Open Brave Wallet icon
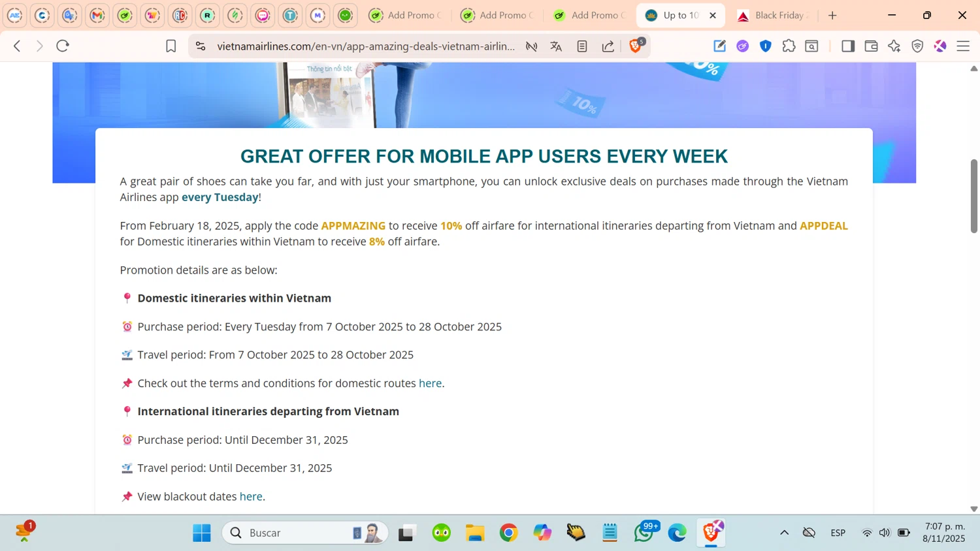This screenshot has width=980, height=551. (x=871, y=46)
